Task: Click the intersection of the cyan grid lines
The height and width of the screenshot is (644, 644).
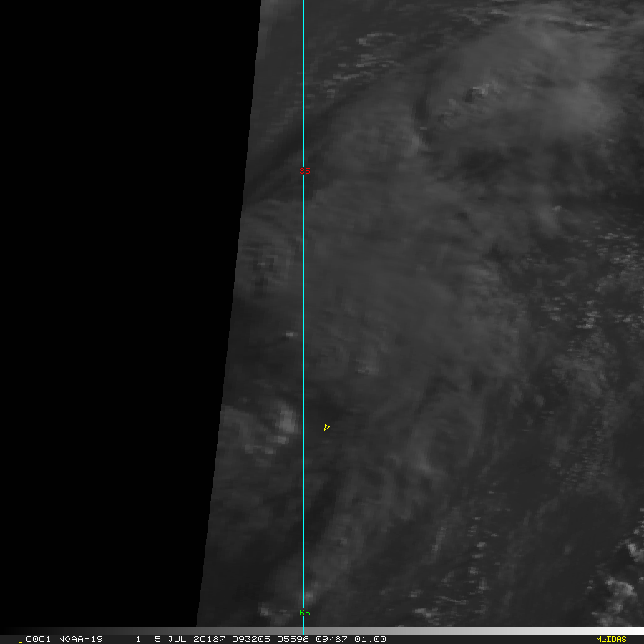Action: [x=303, y=172]
